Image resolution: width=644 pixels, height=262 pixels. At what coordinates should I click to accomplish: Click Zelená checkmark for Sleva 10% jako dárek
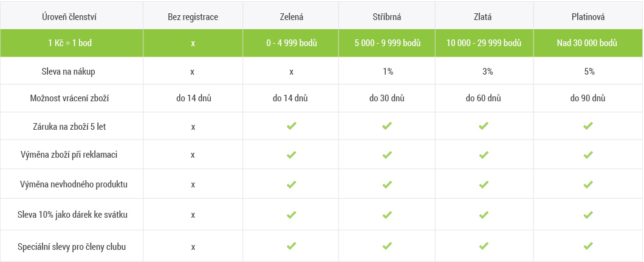coord(292,215)
